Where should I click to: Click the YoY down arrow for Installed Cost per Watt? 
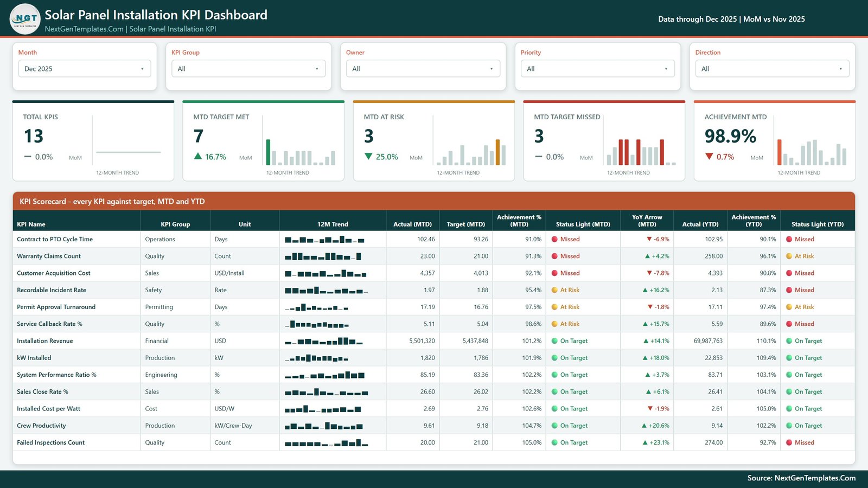pos(650,409)
